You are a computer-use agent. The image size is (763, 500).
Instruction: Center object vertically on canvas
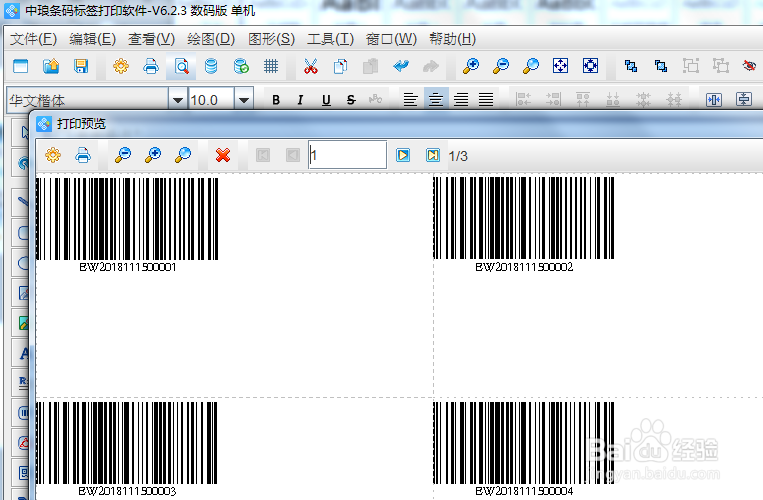(x=744, y=100)
